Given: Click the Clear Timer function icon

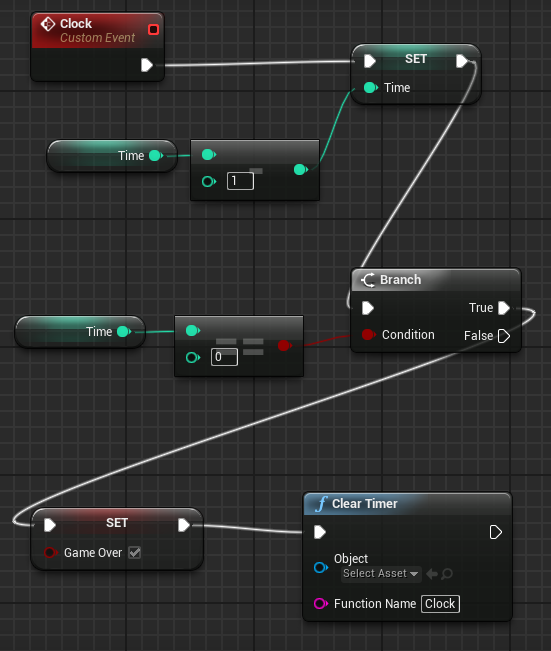Looking at the screenshot, I should tap(321, 504).
